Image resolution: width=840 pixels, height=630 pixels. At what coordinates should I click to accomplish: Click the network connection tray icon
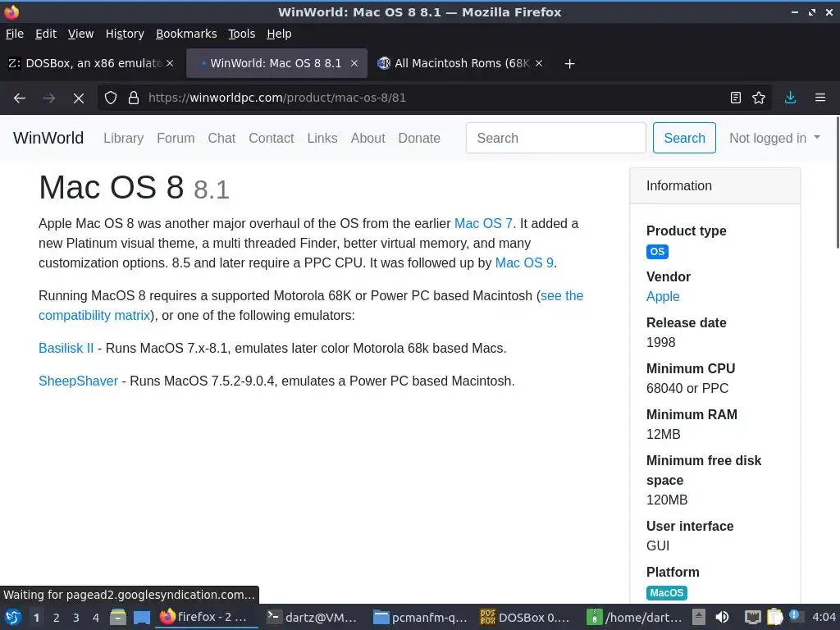[x=753, y=617]
